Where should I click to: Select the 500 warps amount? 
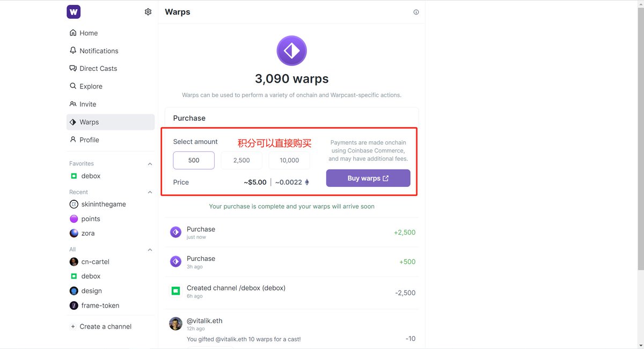pos(194,160)
